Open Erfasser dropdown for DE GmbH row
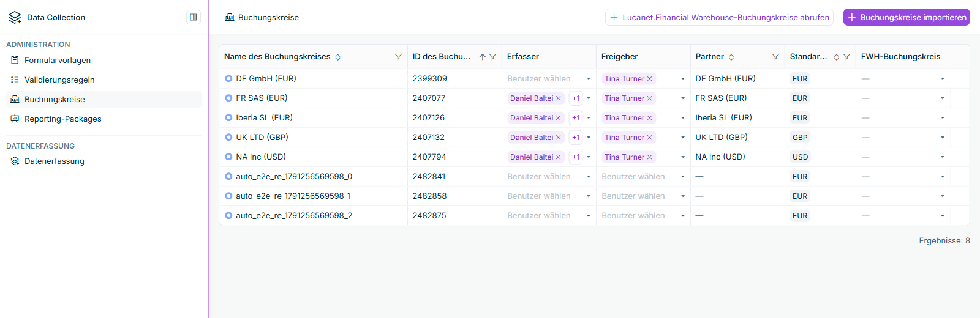Screen dimensions: 980x318 pos(589,79)
